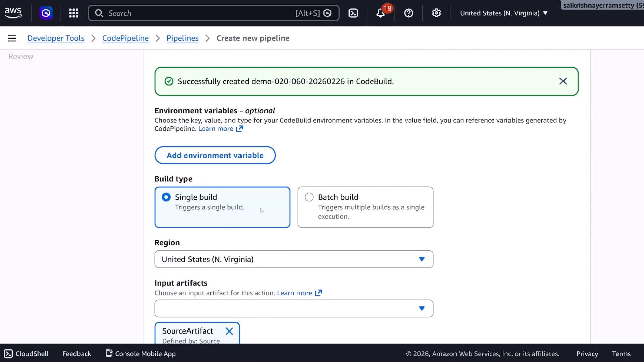The image size is (644, 362).
Task: Click Add environment variable button
Action: click(x=215, y=155)
